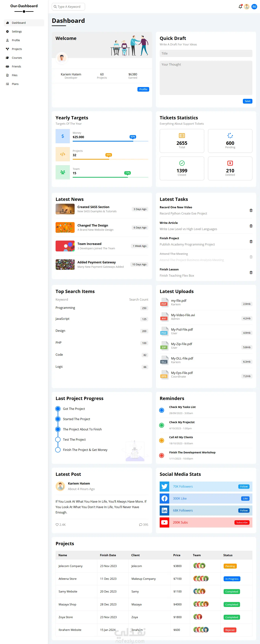Click the Got The Project step circle

point(58,409)
